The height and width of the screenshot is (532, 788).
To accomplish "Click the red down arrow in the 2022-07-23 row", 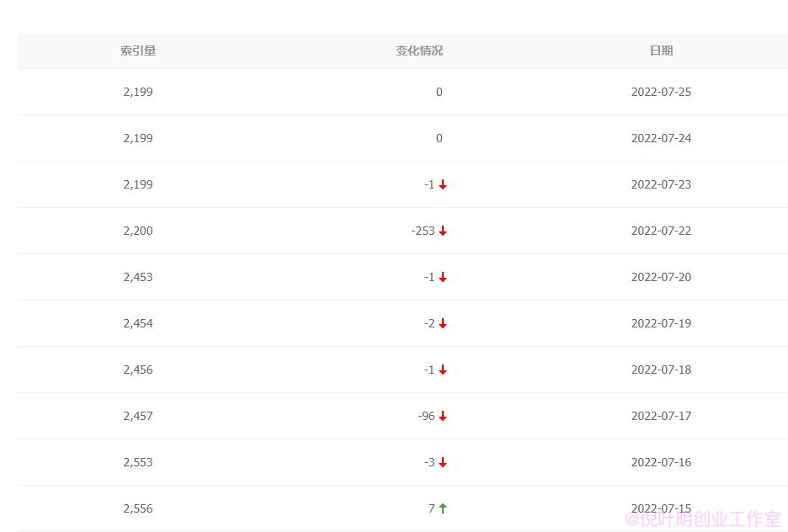I will (443, 184).
